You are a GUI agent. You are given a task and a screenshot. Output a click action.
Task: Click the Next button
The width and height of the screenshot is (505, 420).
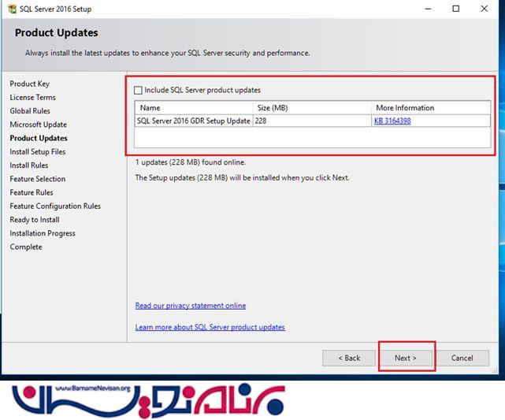click(406, 358)
